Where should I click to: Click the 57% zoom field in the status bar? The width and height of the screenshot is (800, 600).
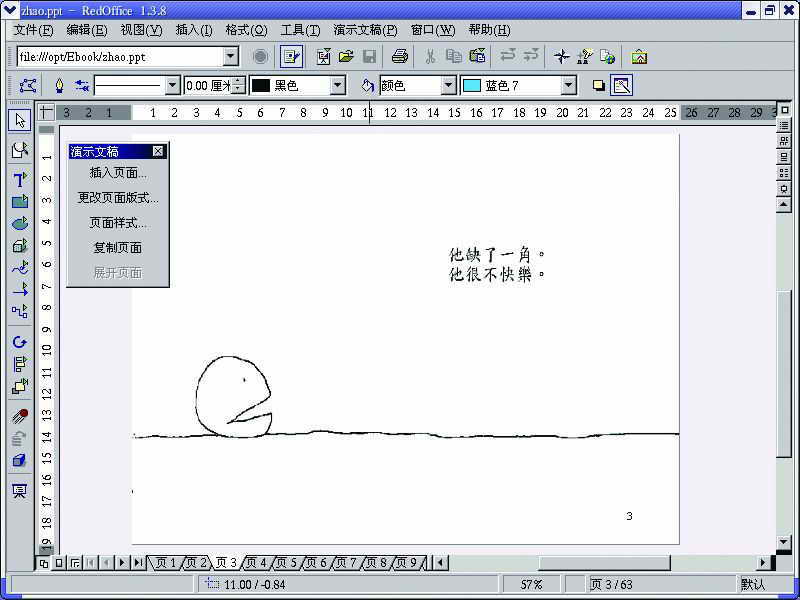532,584
